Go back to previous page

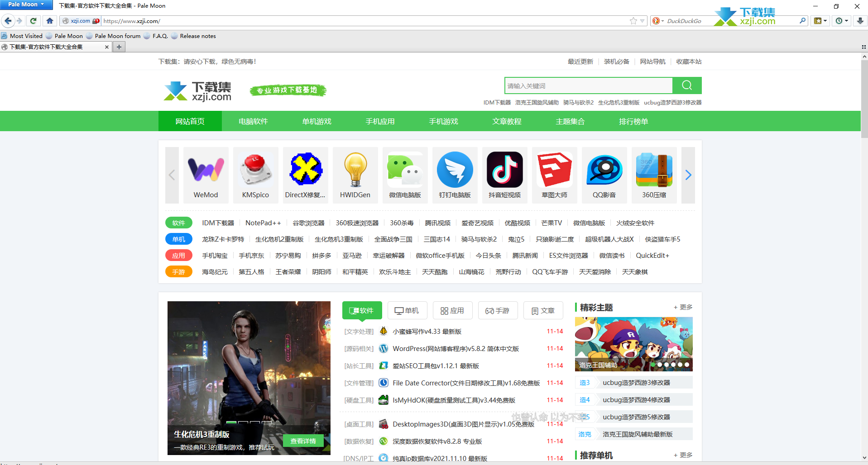[x=8, y=21]
